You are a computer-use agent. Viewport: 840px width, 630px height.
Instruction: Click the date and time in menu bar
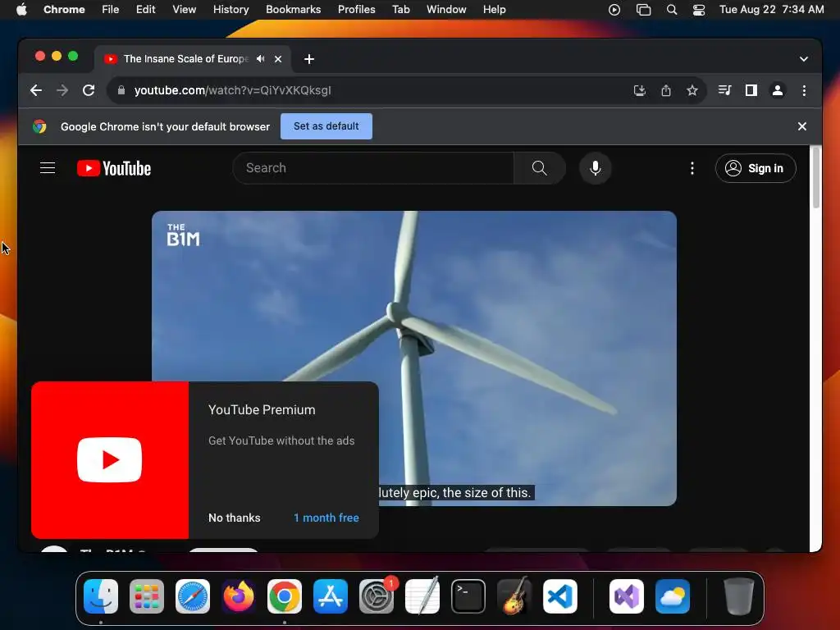[x=771, y=10]
